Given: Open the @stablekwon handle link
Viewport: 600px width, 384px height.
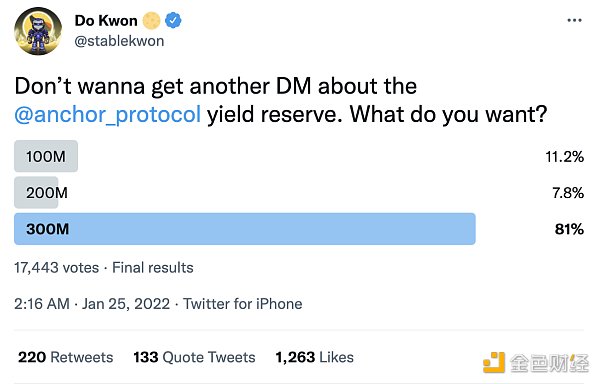Looking at the screenshot, I should tap(119, 41).
